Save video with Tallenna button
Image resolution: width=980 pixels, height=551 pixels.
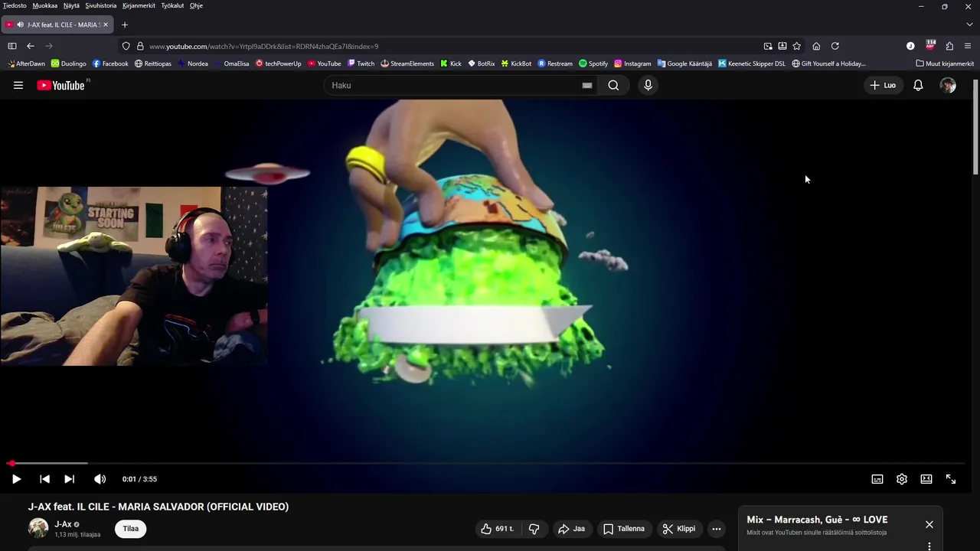tap(624, 529)
